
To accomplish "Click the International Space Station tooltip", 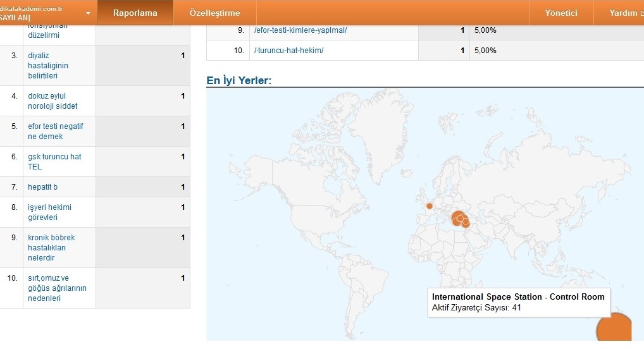I will (518, 302).
